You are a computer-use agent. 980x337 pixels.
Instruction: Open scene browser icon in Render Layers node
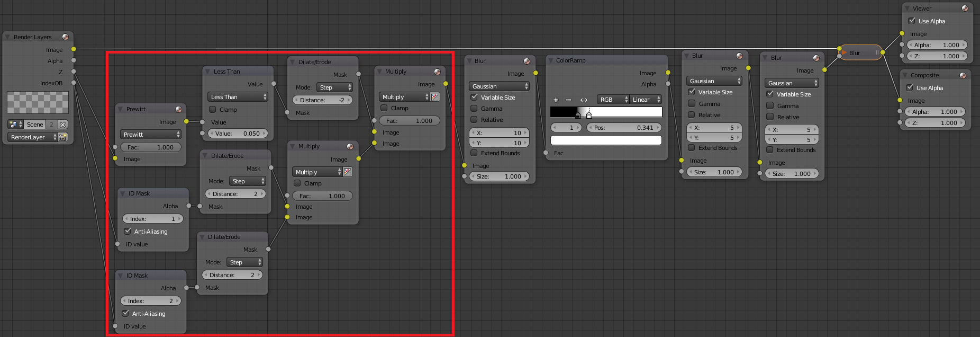[15, 125]
